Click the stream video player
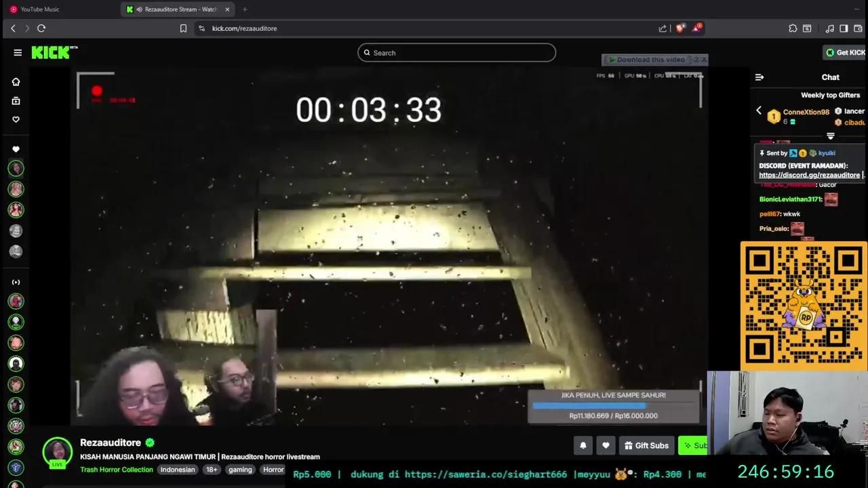 389,246
